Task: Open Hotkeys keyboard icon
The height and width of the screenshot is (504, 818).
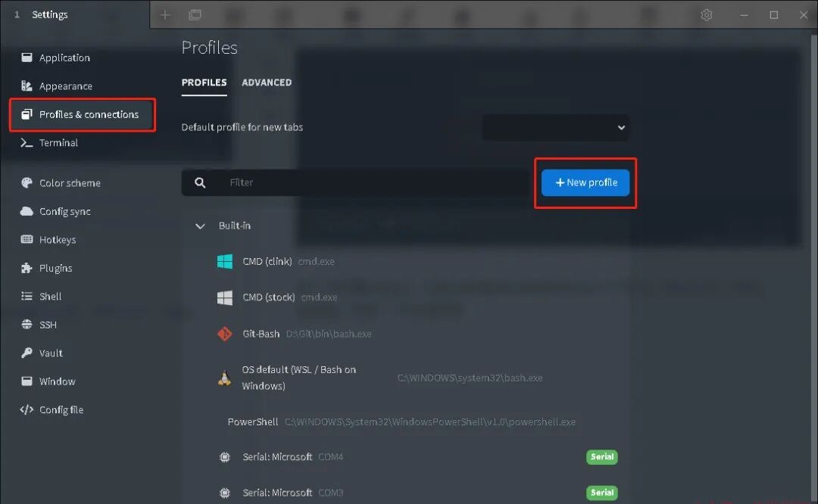Action: (x=27, y=239)
